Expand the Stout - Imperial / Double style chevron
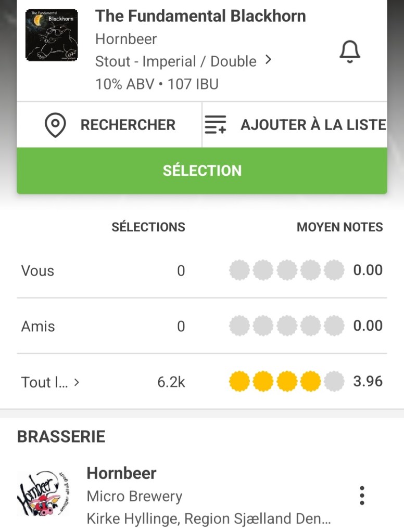 [x=268, y=60]
